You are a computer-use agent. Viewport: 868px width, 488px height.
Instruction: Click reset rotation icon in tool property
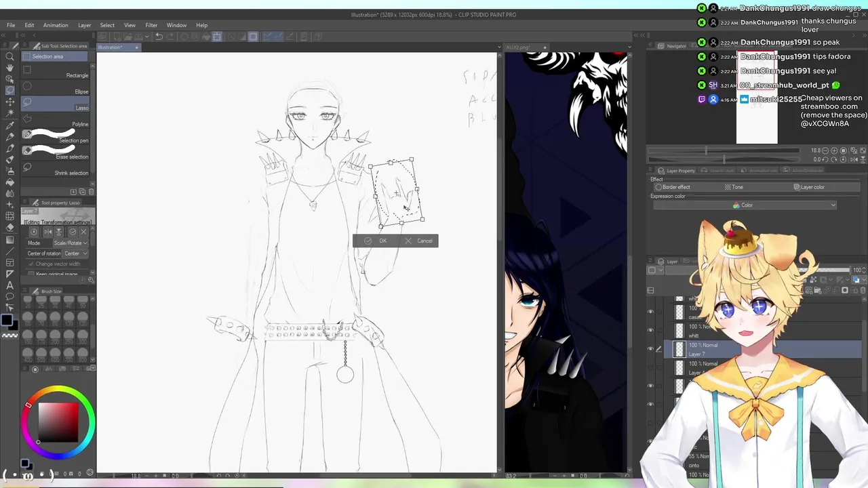click(34, 232)
